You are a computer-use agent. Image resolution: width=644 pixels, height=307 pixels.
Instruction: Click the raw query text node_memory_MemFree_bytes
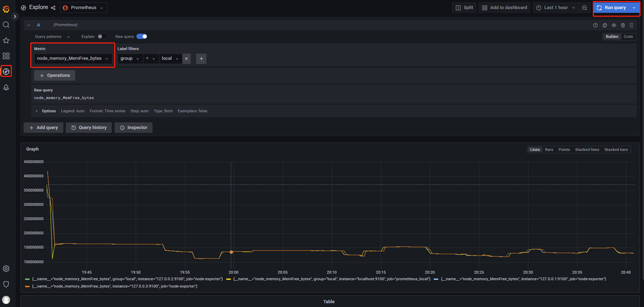[x=64, y=98]
